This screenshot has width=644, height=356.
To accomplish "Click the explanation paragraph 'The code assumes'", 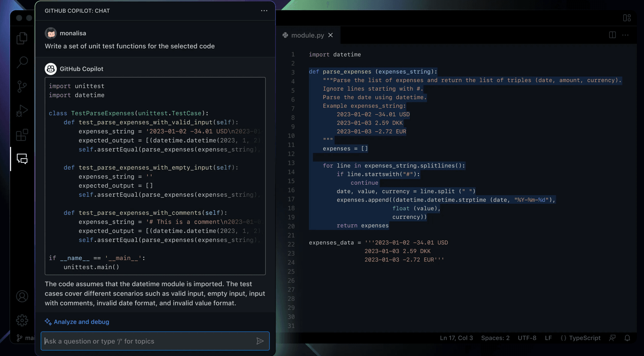I will point(155,294).
